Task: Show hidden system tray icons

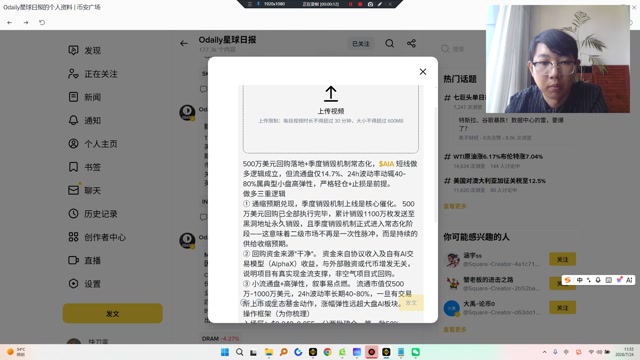Action: (544, 352)
